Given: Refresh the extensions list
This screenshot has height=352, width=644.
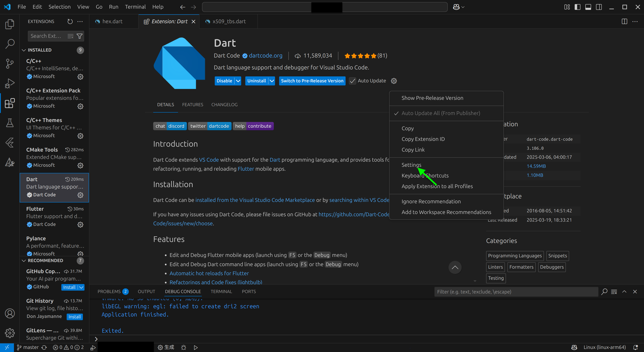Looking at the screenshot, I should pos(70,22).
